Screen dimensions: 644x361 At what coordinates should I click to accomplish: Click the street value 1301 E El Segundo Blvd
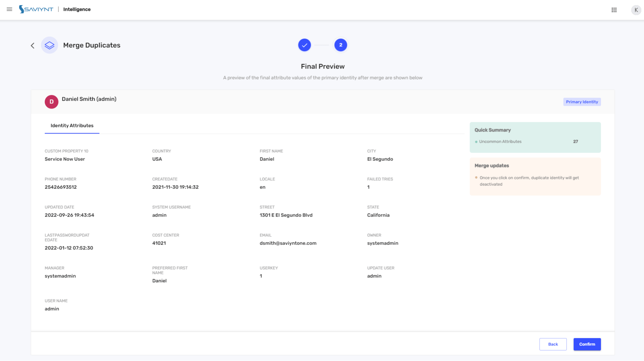(286, 215)
